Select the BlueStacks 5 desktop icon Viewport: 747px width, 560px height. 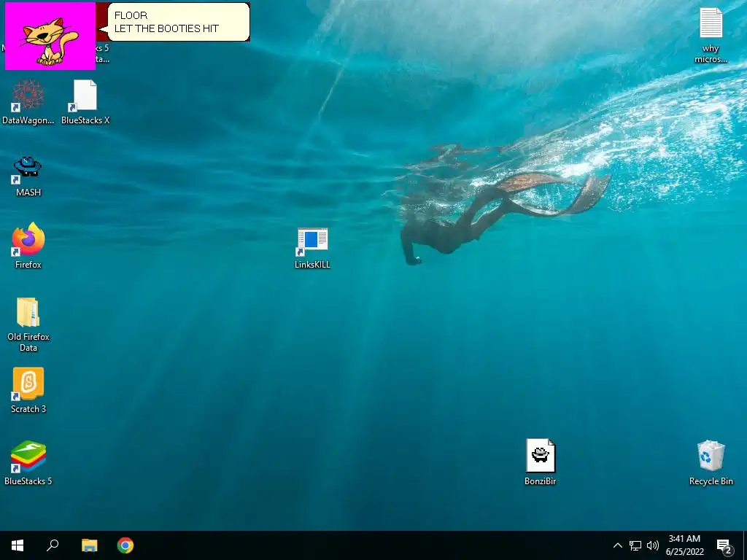[28, 463]
